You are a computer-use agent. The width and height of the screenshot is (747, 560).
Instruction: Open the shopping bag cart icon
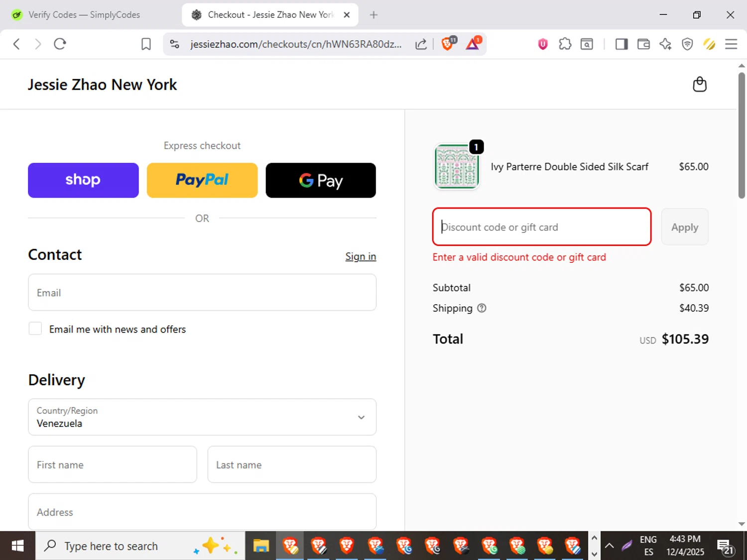coord(700,84)
